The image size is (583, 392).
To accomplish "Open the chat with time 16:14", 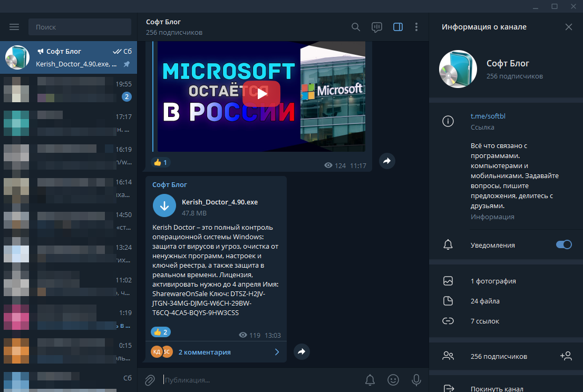I will [x=69, y=189].
